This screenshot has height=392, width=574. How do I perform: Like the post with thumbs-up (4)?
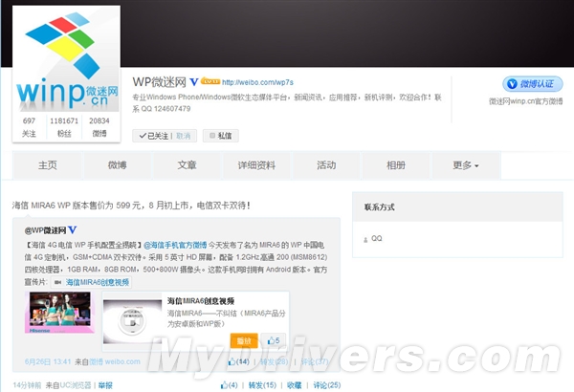click(x=230, y=385)
